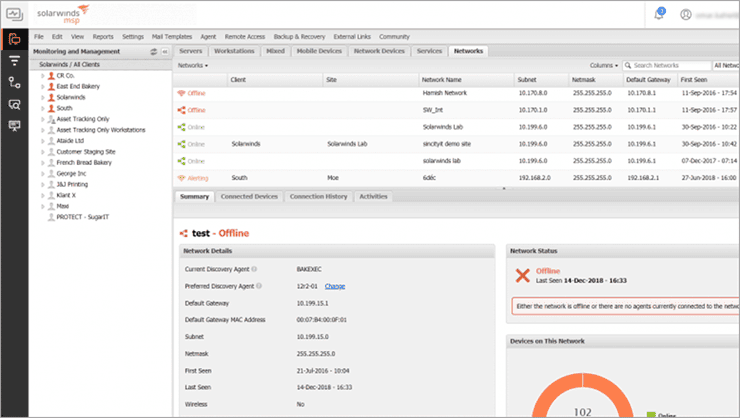Screen dimensions: 740x418
Task: Collapse the left panel with double-arrow icon
Action: click(x=165, y=51)
